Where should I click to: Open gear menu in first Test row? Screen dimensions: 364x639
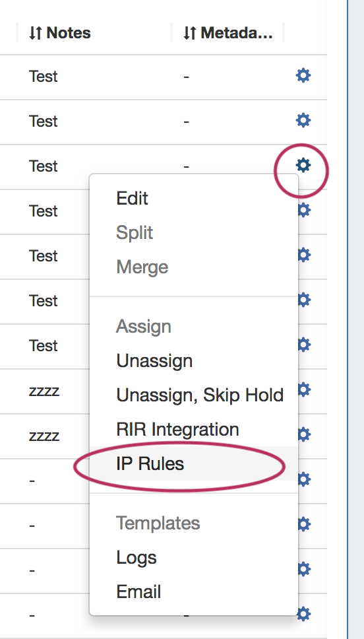click(x=303, y=75)
